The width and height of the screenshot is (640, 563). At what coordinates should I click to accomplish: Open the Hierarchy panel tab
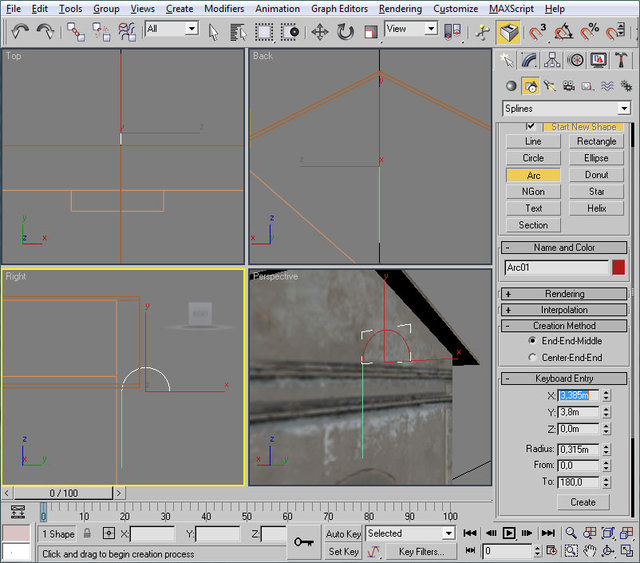coord(554,60)
